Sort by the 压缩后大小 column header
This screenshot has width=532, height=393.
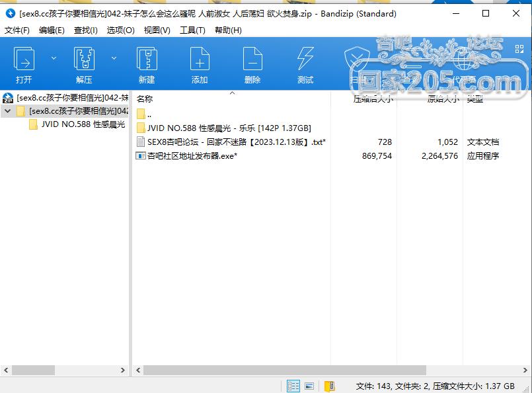[373, 99]
